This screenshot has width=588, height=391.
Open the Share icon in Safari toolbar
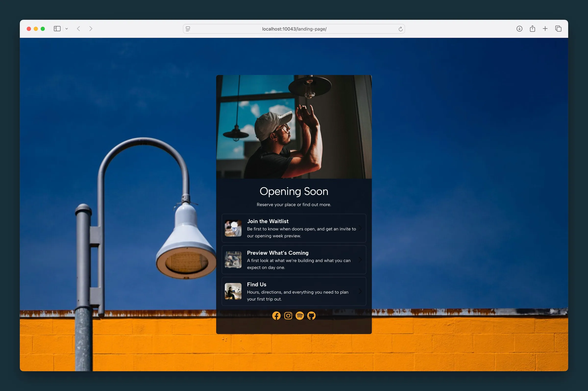pos(532,29)
